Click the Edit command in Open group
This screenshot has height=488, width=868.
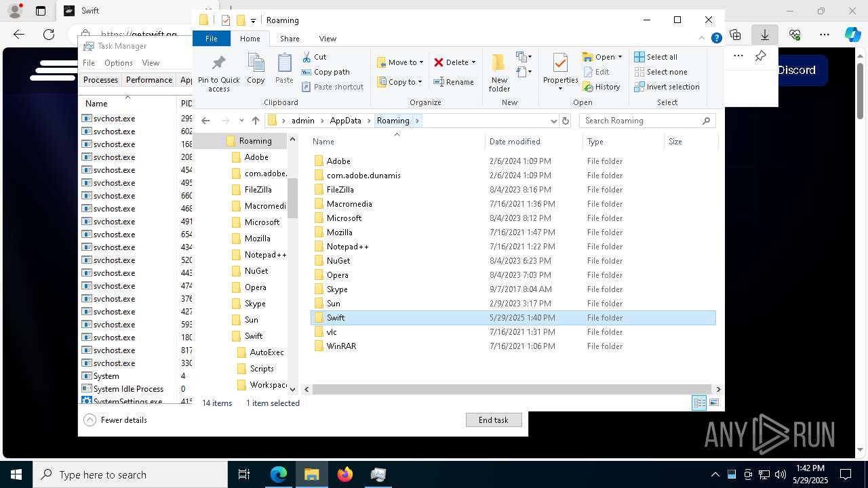tap(595, 72)
